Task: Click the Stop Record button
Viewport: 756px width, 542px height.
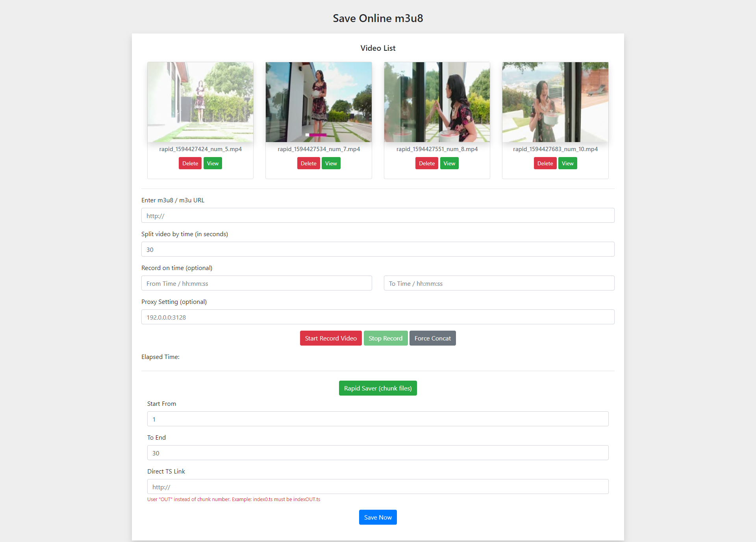Action: tap(385, 338)
